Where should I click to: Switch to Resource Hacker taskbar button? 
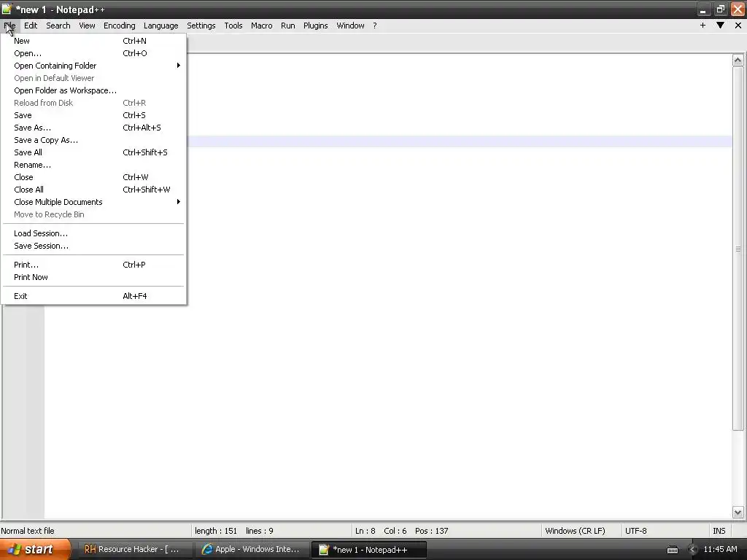[x=135, y=549]
